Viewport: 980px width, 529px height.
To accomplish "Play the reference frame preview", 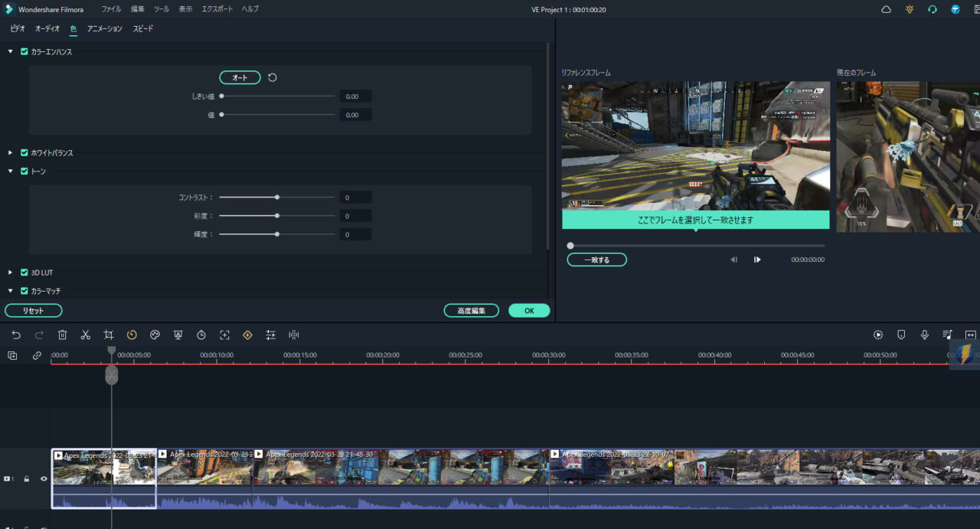I will [x=757, y=260].
